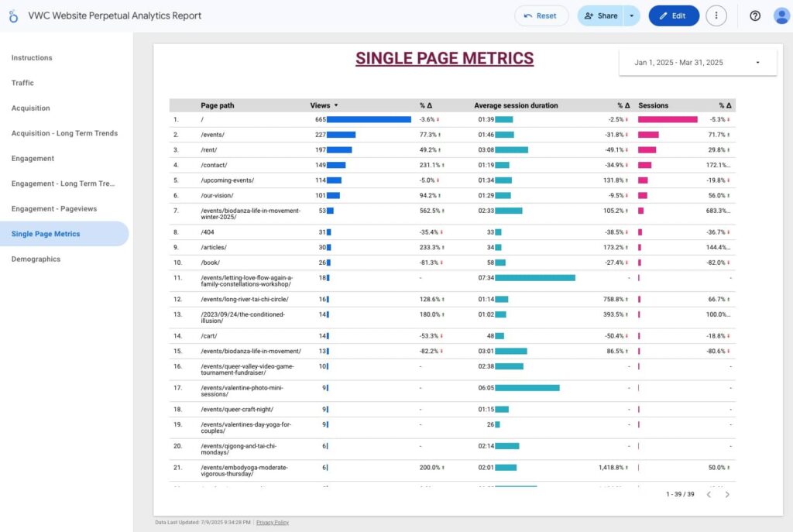Click the blue Views bar for homepage row
Image resolution: width=793 pixels, height=532 pixels.
[369, 119]
